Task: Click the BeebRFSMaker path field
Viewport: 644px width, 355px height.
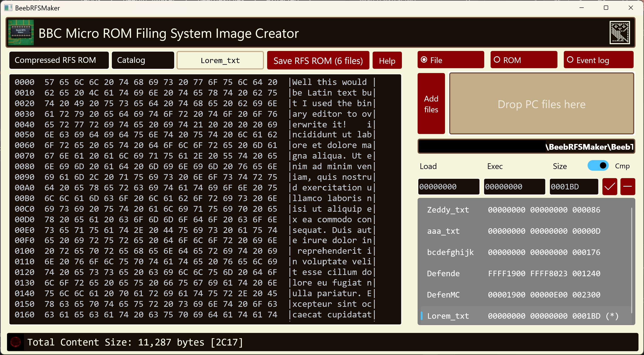Action: pyautogui.click(x=526, y=146)
